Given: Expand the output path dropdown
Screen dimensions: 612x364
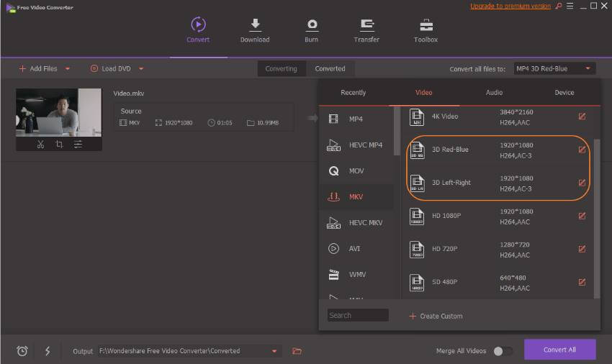Looking at the screenshot, I should (274, 351).
